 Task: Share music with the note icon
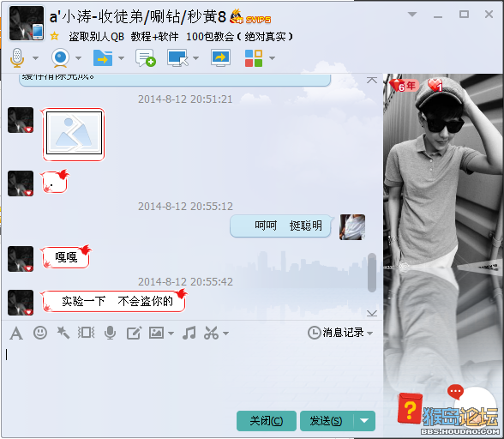tap(189, 333)
